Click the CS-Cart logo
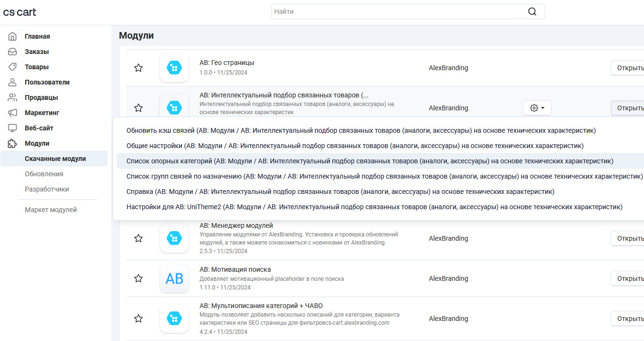644x341 pixels. tap(20, 12)
